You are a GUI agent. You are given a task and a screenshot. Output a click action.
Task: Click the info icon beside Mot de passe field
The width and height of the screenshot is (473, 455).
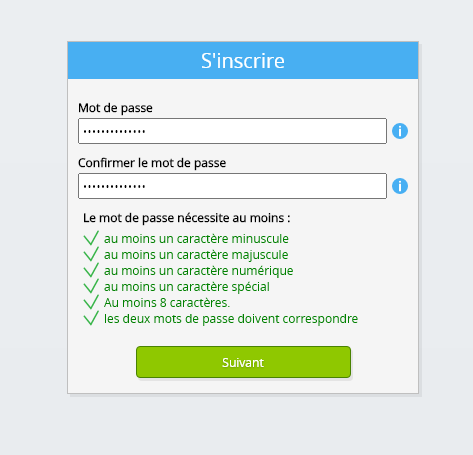pyautogui.click(x=400, y=131)
